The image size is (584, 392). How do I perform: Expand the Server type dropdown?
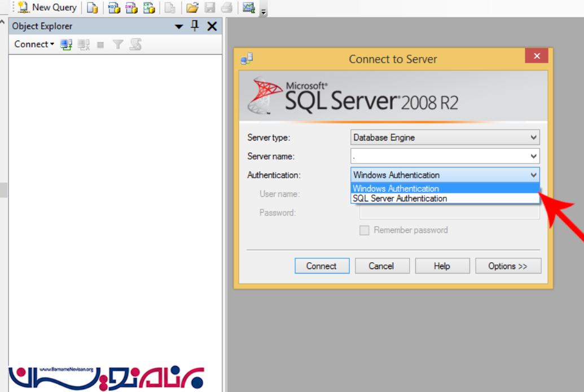(x=533, y=137)
